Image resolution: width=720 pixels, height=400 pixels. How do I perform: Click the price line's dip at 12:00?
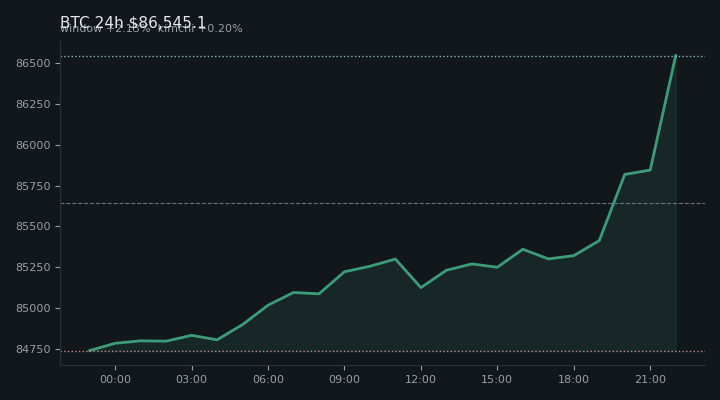click(x=421, y=287)
